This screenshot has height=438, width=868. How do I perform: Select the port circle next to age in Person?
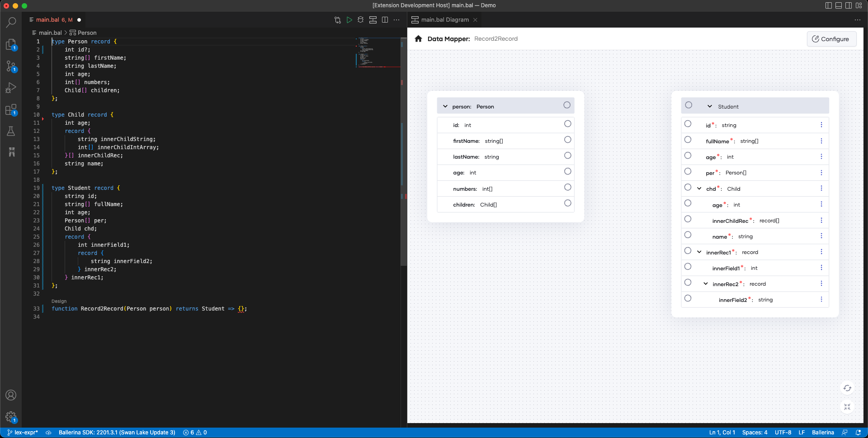[567, 171]
